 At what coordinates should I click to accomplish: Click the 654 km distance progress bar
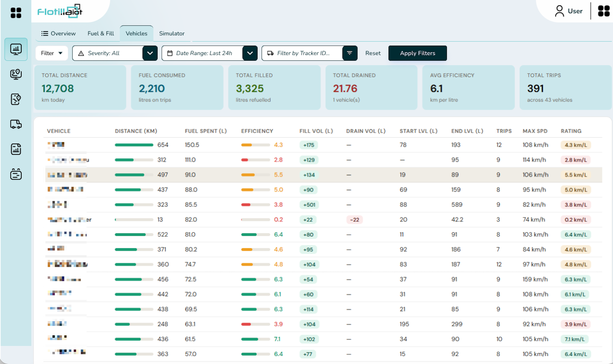134,145
